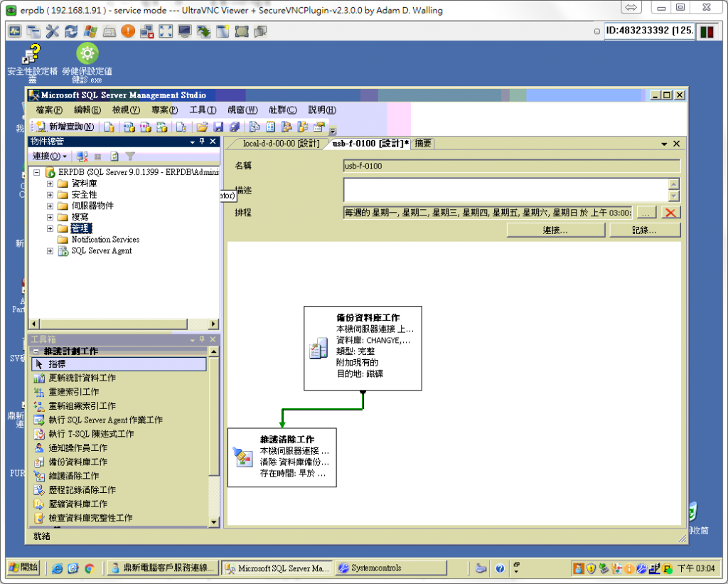This screenshot has height=584, width=728.
Task: Switch to the local-d-d-00-00 [設計] tab
Action: click(x=281, y=144)
